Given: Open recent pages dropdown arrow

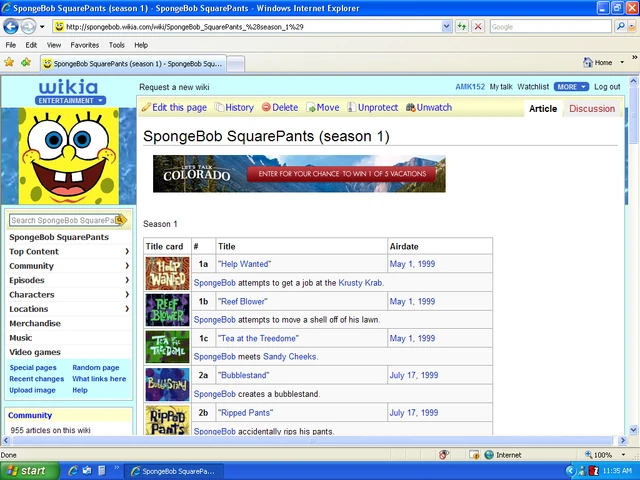Looking at the screenshot, I should [42, 27].
